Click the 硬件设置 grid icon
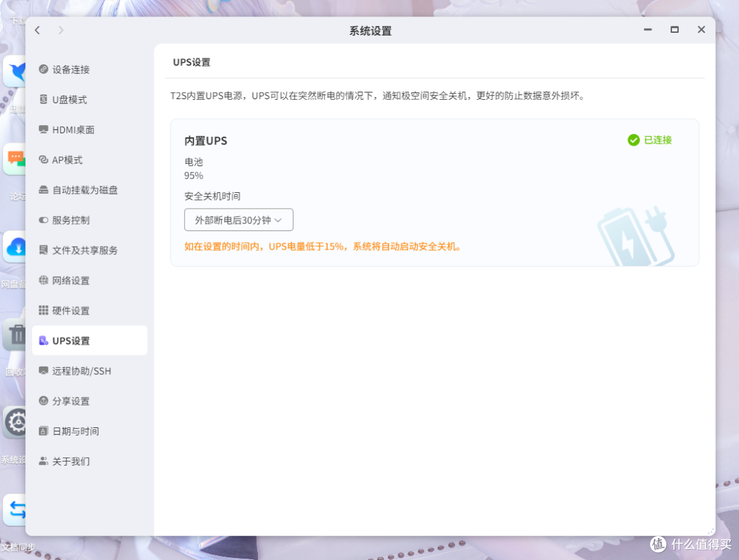739x560 pixels. point(43,310)
